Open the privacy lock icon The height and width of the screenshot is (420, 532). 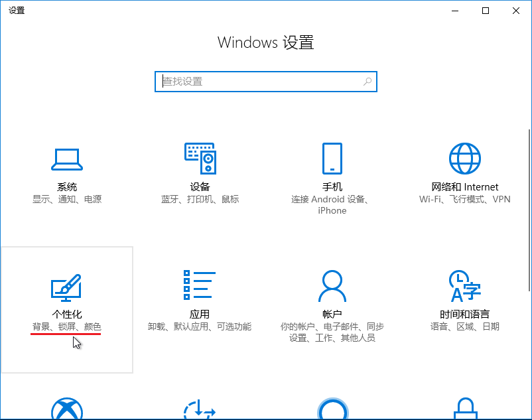click(466, 409)
